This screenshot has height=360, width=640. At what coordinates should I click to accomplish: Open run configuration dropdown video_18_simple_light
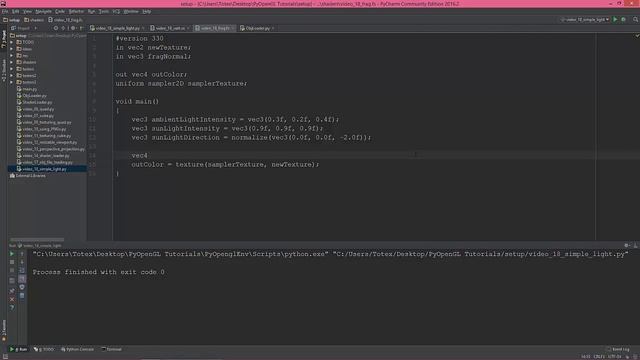click(584, 20)
